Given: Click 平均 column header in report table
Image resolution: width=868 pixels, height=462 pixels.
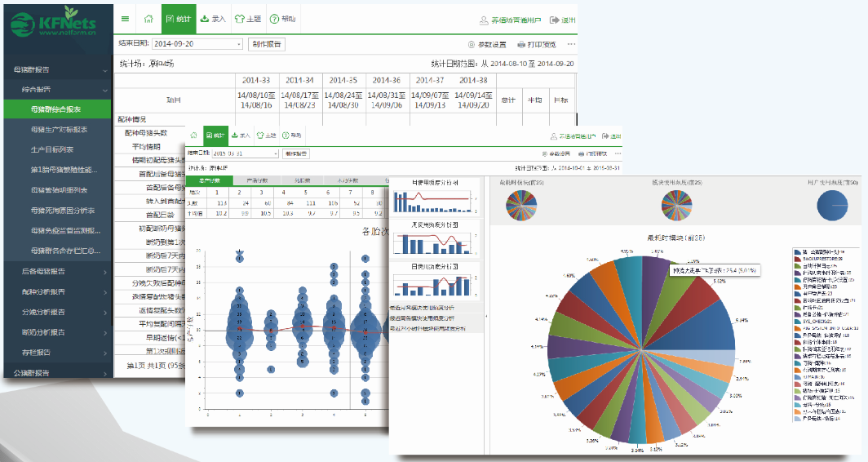Looking at the screenshot, I should tap(535, 100).
